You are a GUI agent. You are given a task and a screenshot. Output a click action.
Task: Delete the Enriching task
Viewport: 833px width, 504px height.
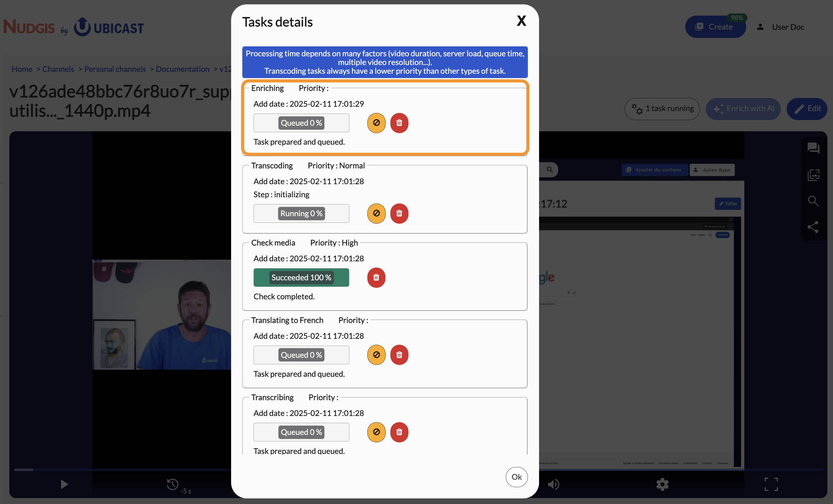click(399, 123)
